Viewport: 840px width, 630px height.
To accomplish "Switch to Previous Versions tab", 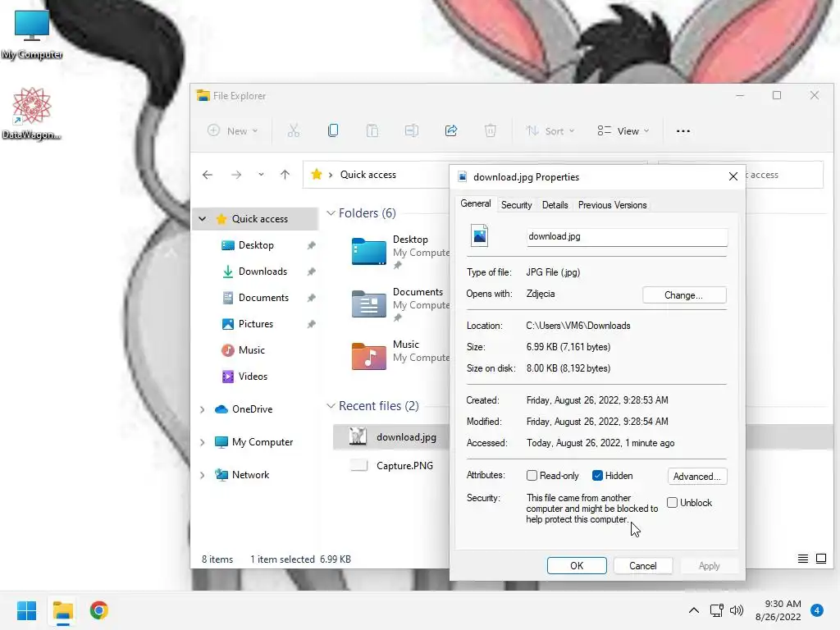I will pos(612,204).
